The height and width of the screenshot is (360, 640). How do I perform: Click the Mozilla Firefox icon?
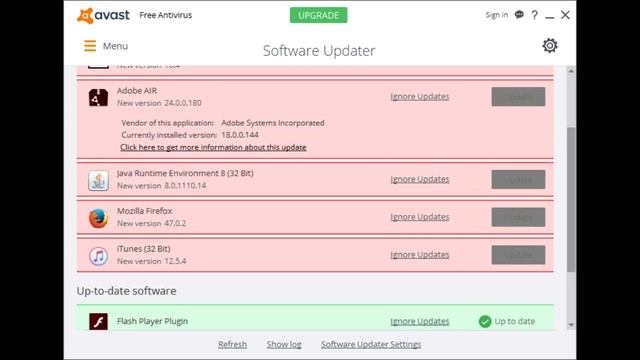point(98,218)
